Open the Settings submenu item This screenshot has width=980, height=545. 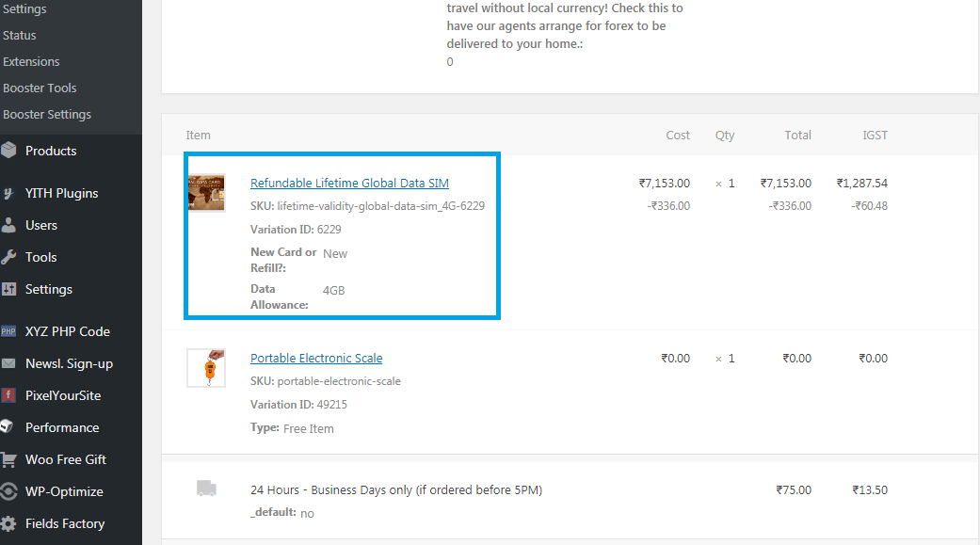(x=24, y=8)
